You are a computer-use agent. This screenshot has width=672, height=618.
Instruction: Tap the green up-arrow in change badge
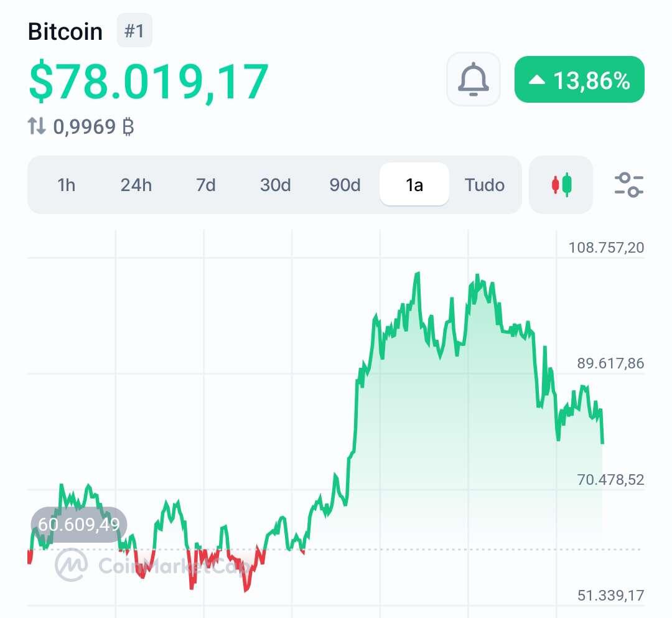click(x=536, y=80)
